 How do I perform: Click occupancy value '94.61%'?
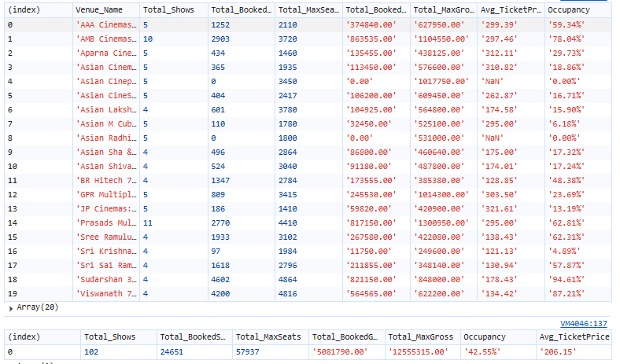(566, 279)
